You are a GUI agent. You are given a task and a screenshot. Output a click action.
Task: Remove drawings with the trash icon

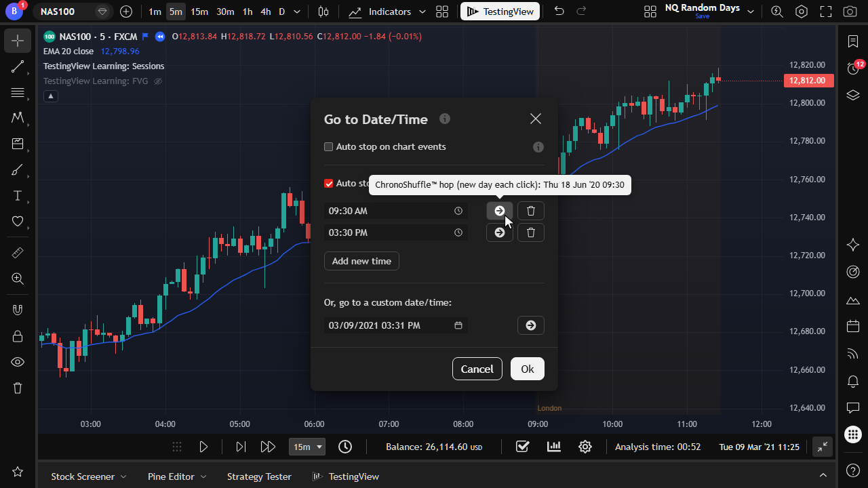[18, 388]
